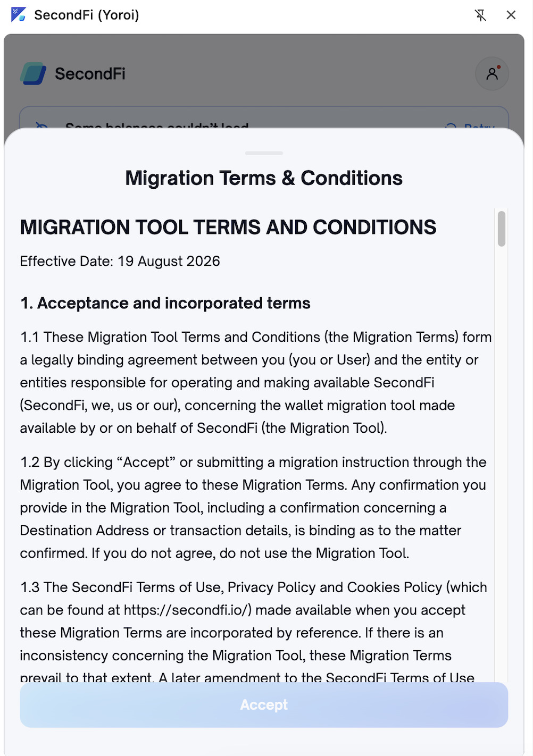533x756 pixels.
Task: Click the Yoroi extension icon in the title bar
Action: tap(19, 15)
